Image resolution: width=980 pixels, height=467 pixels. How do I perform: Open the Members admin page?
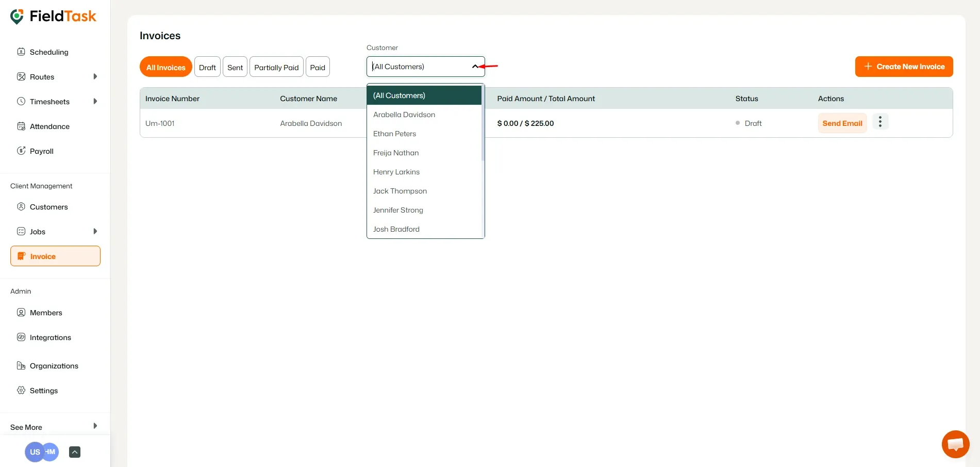[x=46, y=312]
